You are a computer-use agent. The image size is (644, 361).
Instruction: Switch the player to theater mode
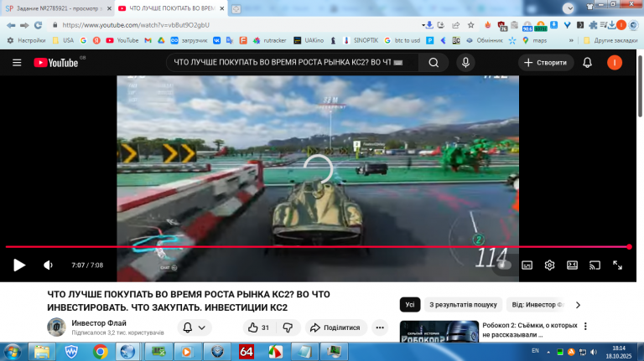coord(572,266)
